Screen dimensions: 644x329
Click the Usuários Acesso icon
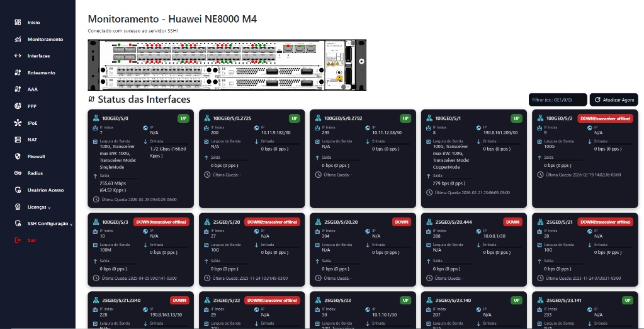point(18,190)
